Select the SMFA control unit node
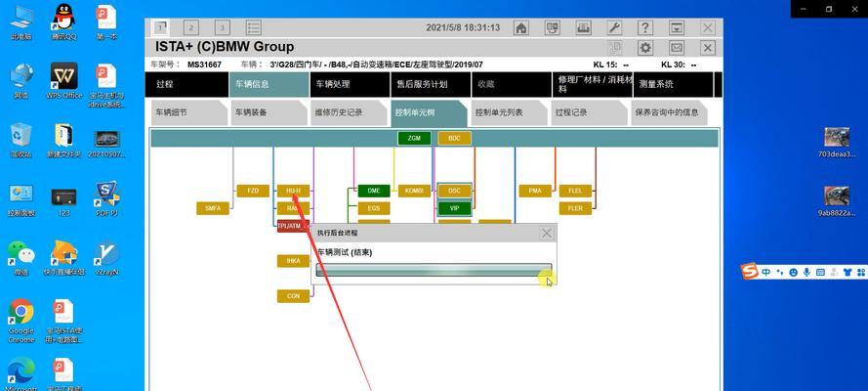The width and height of the screenshot is (868, 391). [x=213, y=208]
